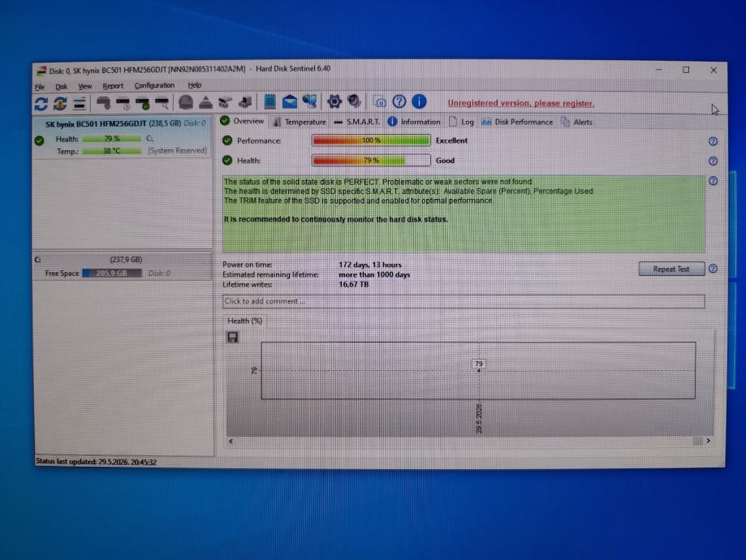The height and width of the screenshot is (560, 746).
Task: Click the send email envelope icon
Action: [x=289, y=101]
